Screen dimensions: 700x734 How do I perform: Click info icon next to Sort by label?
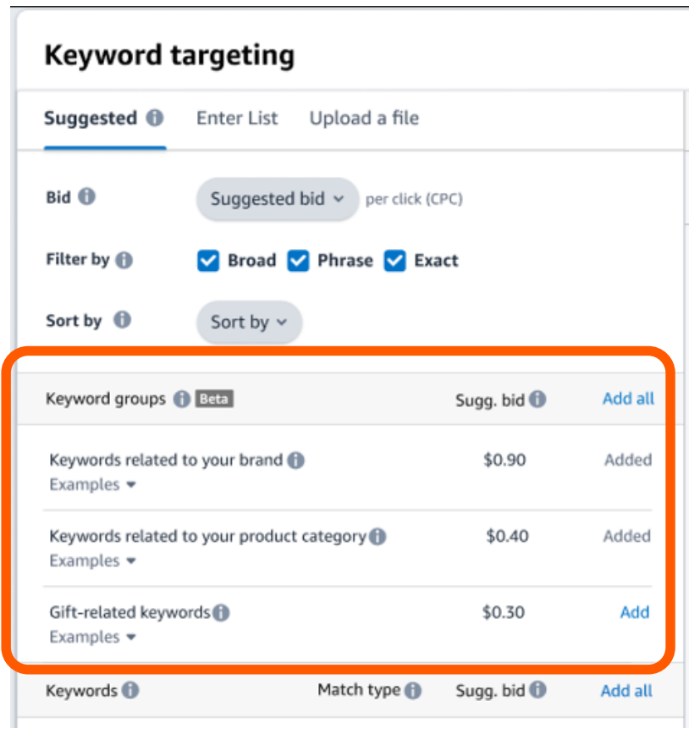[122, 320]
